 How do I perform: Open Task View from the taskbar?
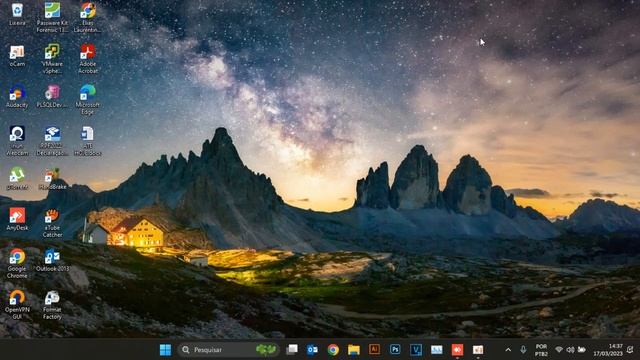tap(292, 350)
